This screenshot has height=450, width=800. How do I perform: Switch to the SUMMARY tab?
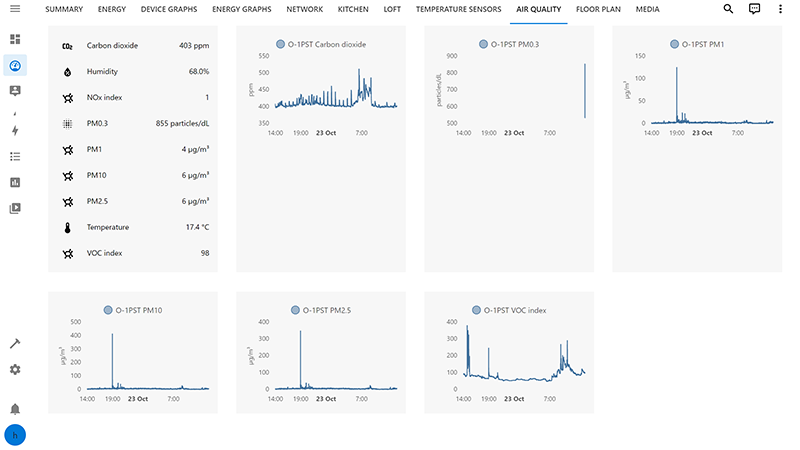[x=64, y=9]
